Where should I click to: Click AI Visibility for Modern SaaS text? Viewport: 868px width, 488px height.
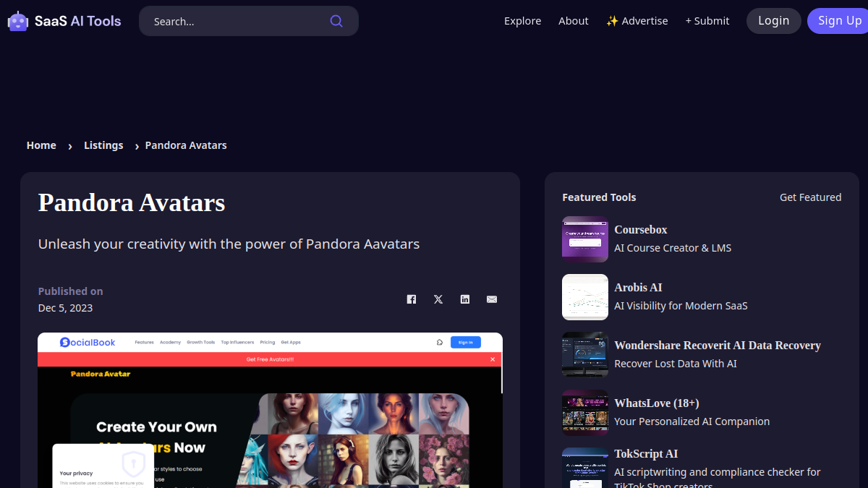681,306
